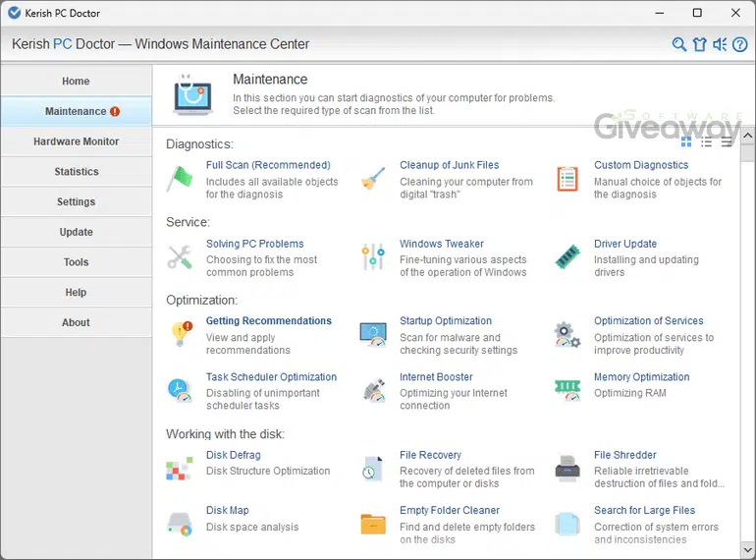The width and height of the screenshot is (756, 560).
Task: Open Disk Defrag link
Action: pos(233,455)
